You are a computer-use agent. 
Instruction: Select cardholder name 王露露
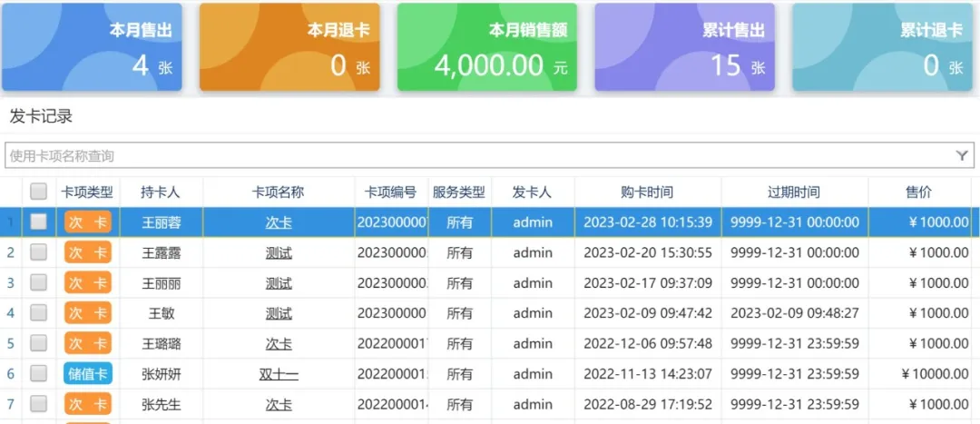(162, 252)
